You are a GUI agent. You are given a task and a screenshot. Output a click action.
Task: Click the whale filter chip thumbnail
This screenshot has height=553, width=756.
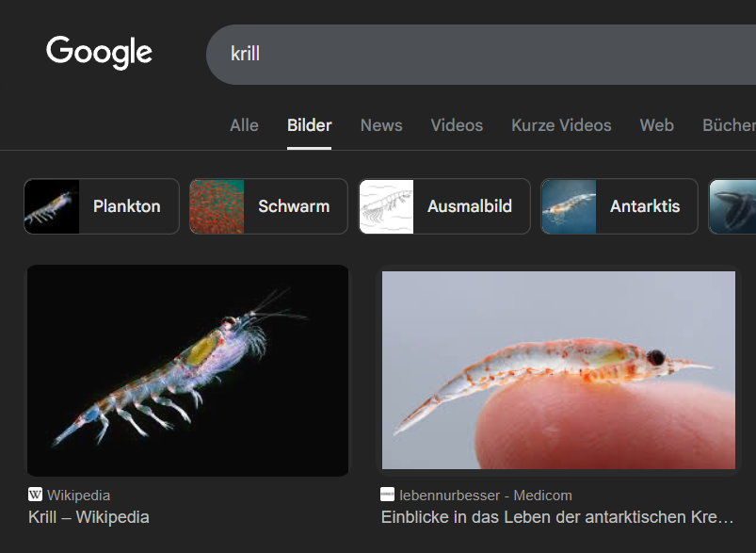[732, 206]
